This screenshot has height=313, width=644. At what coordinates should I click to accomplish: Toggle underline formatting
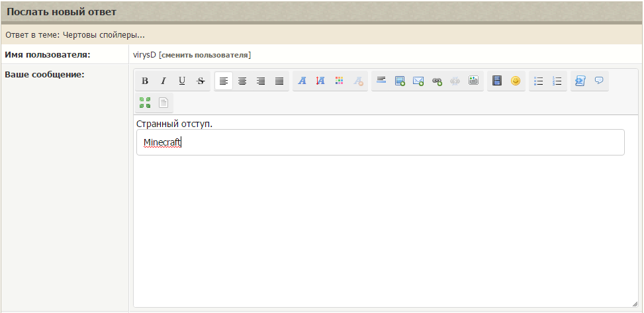pyautogui.click(x=182, y=81)
